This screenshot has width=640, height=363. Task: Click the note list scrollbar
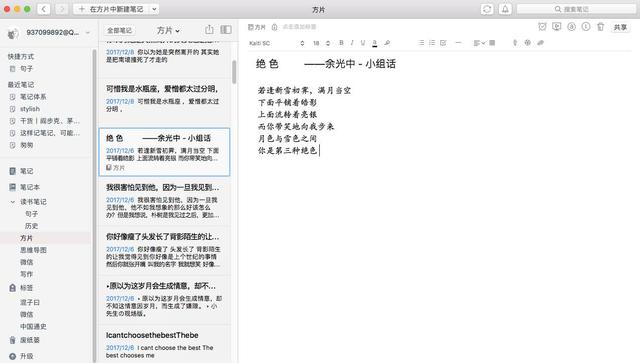click(234, 72)
